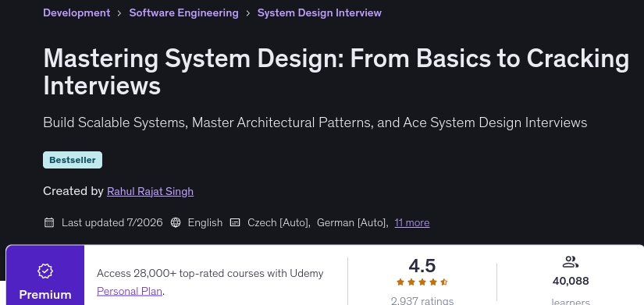Click the chevron after Development breadcrumb
Image resolution: width=644 pixels, height=305 pixels.
[x=119, y=13]
